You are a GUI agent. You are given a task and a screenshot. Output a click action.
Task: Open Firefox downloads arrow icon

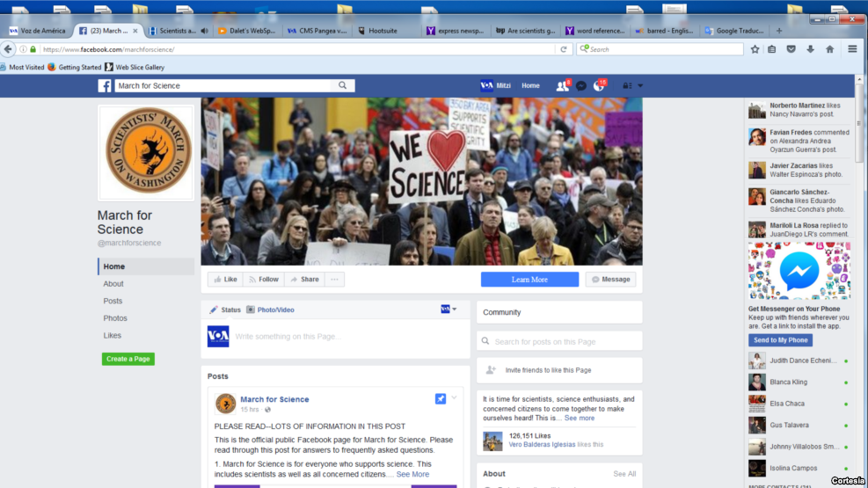tap(811, 49)
